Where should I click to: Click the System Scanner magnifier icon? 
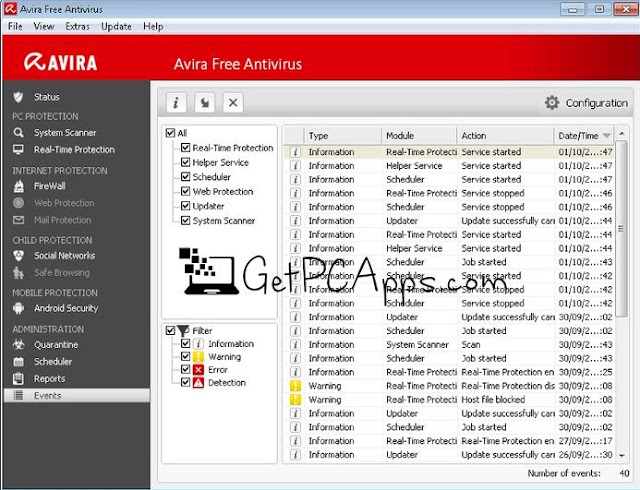click(18, 132)
